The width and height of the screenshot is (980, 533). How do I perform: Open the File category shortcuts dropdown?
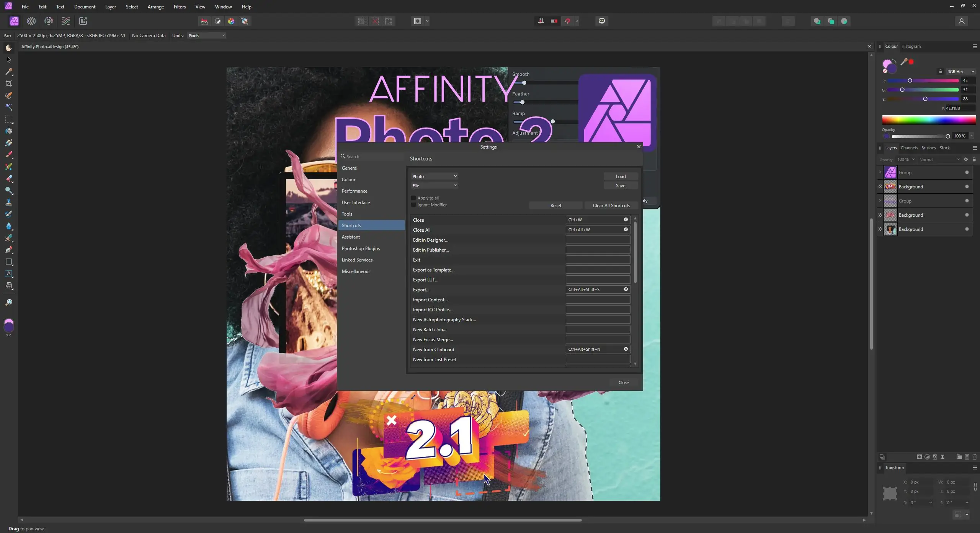tap(434, 185)
